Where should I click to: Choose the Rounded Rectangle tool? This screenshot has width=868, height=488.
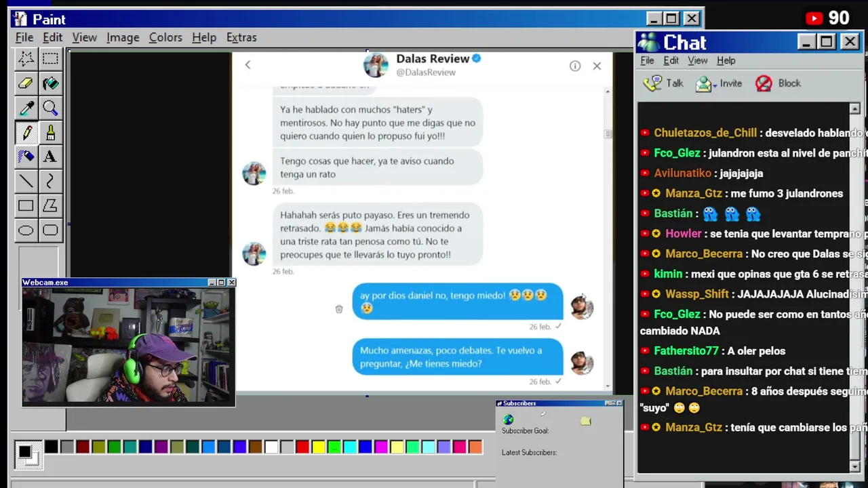click(50, 230)
